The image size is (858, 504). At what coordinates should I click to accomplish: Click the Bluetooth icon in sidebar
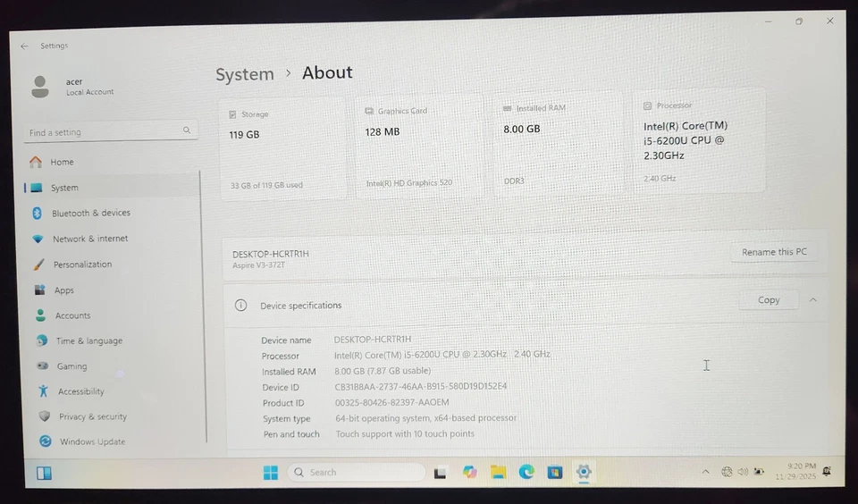point(38,213)
